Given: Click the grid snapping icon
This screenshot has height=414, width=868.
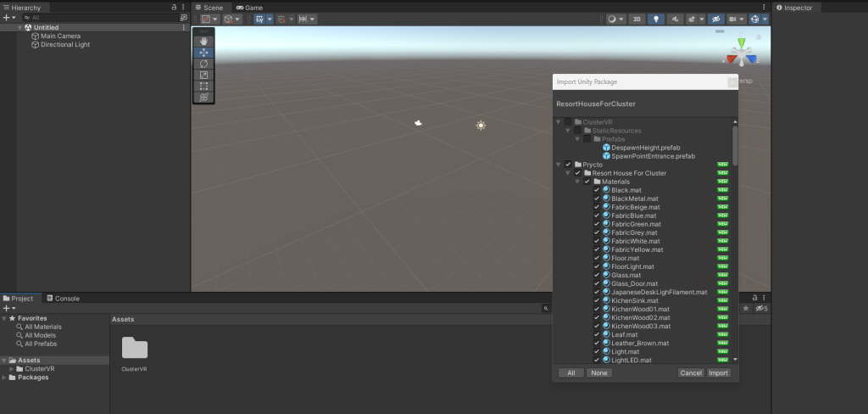Looking at the screenshot, I should click(281, 19).
